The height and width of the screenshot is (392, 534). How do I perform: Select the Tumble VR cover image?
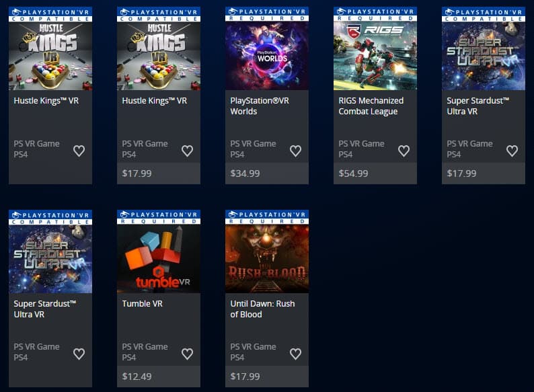(x=159, y=259)
